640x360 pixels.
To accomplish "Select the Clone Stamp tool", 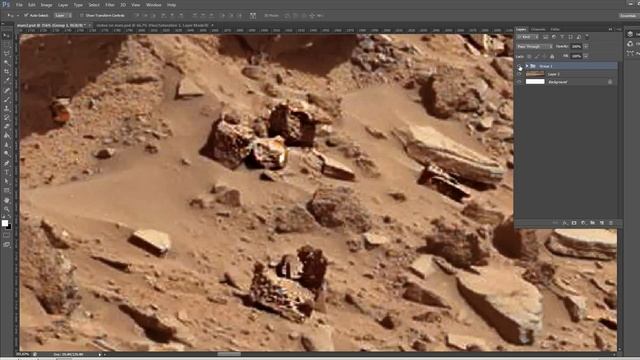I will (7, 109).
